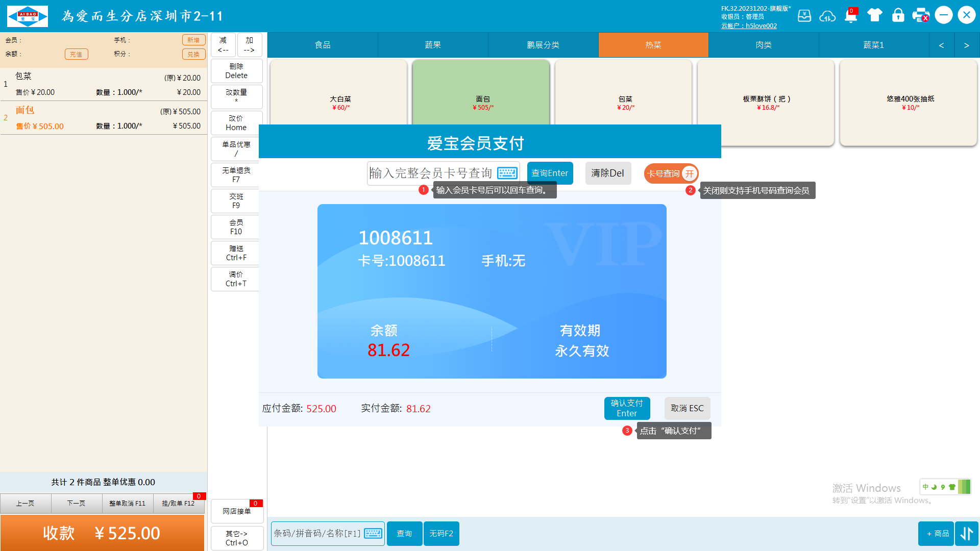Screen dimensions: 980x551
Task: Select the 面包 order line item
Action: pyautogui.click(x=103, y=118)
